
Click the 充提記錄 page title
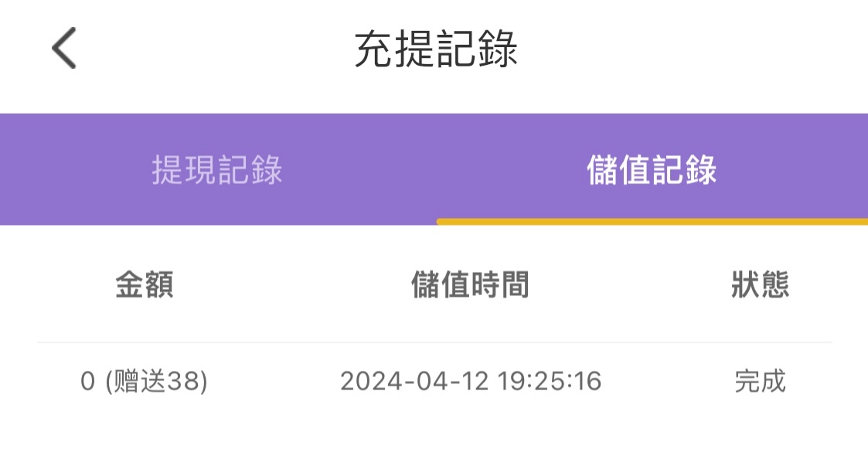(435, 50)
